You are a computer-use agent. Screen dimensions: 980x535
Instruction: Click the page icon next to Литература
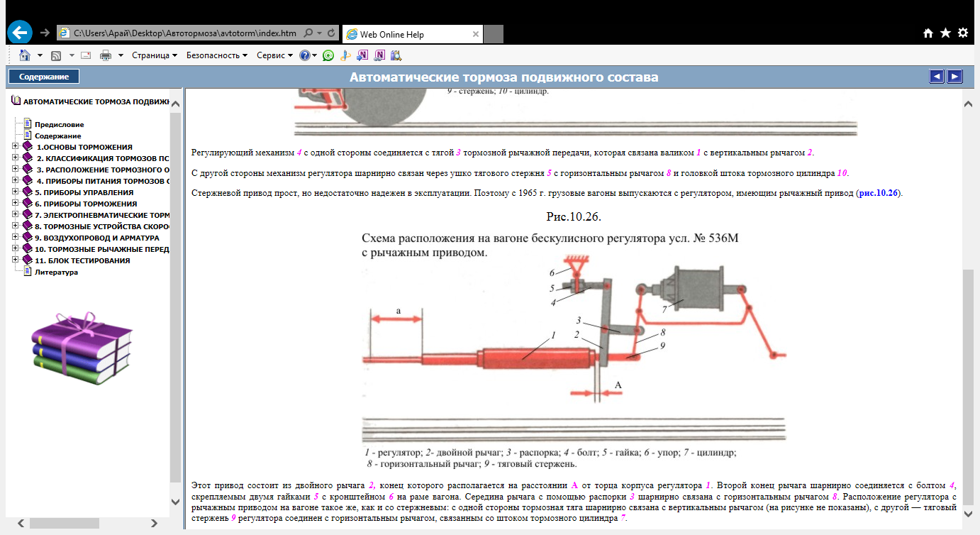28,272
